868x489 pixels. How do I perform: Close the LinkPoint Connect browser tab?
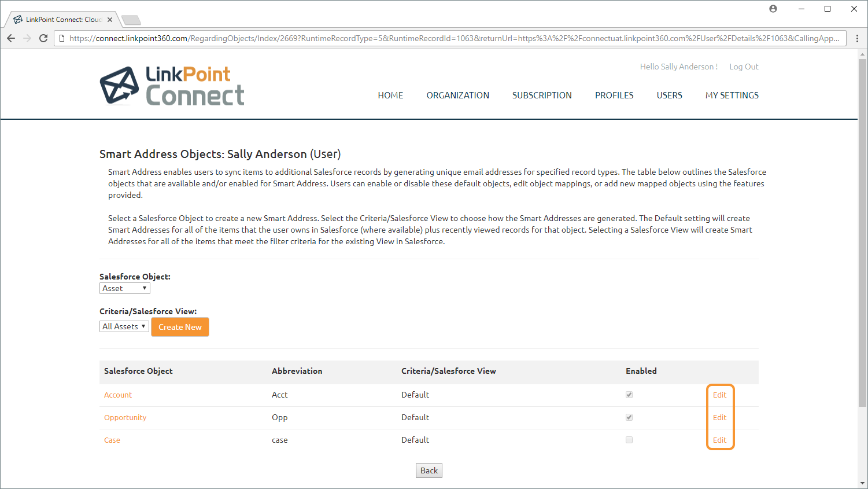point(110,20)
